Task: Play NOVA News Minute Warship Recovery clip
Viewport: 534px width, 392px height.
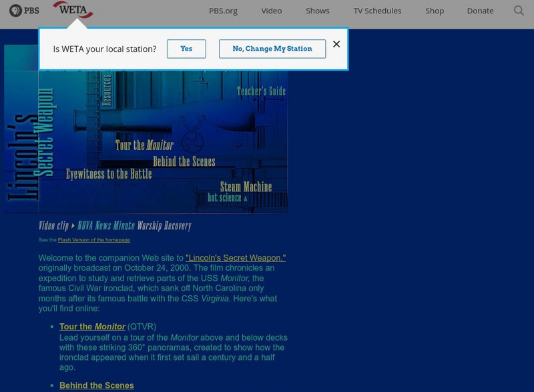Action: tap(135, 225)
